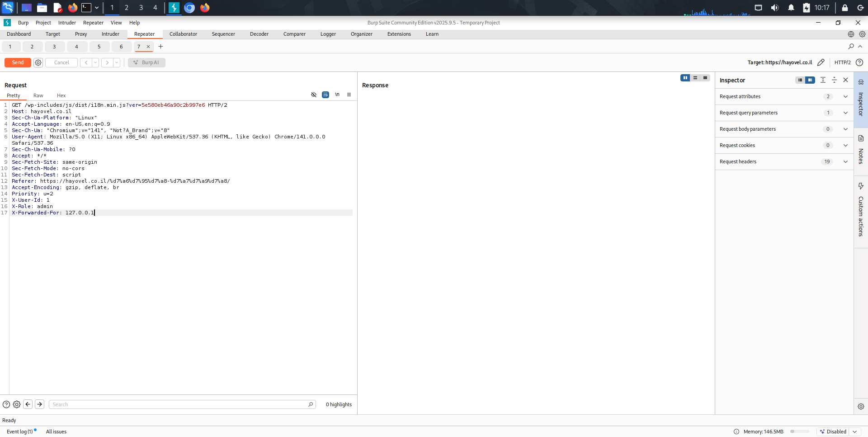Switch to the Hex request view
868x437 pixels.
61,95
